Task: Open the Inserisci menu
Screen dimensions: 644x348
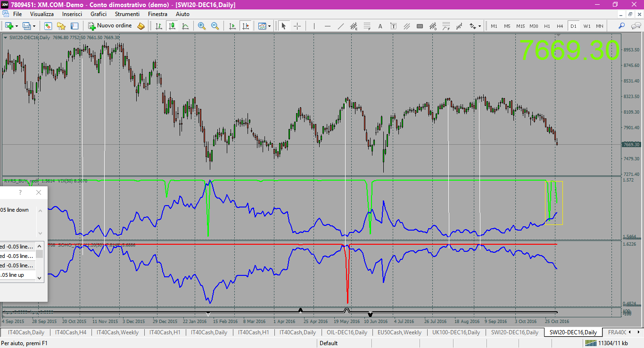Action: (x=72, y=14)
